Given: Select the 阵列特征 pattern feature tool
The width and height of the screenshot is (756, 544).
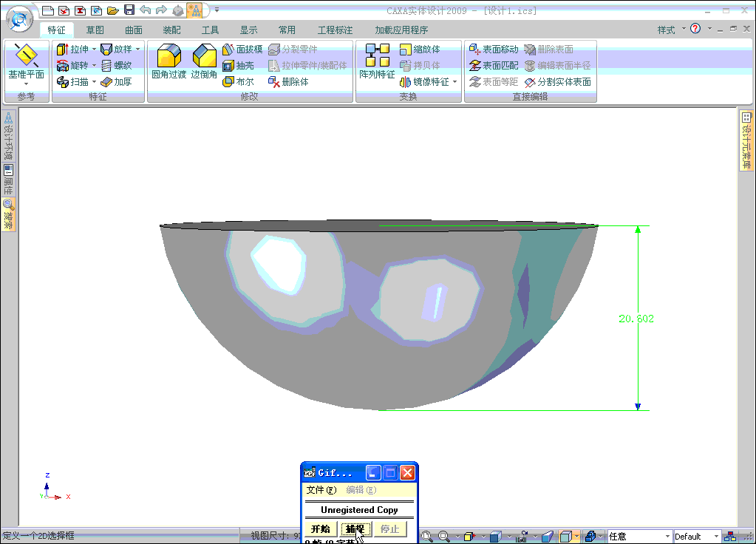Looking at the screenshot, I should click(377, 61).
